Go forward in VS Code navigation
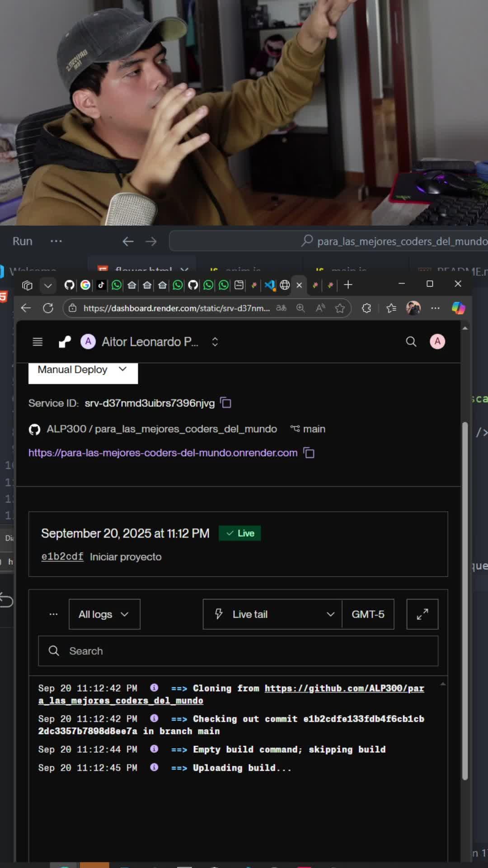This screenshot has width=488, height=868. [x=151, y=241]
